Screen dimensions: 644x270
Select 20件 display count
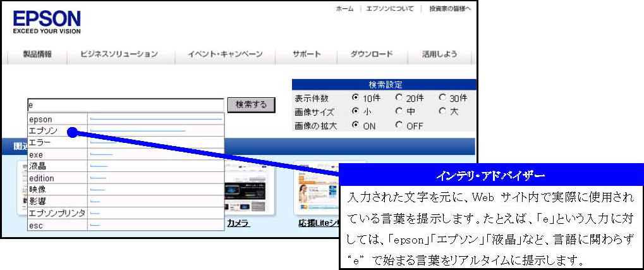[x=399, y=98]
